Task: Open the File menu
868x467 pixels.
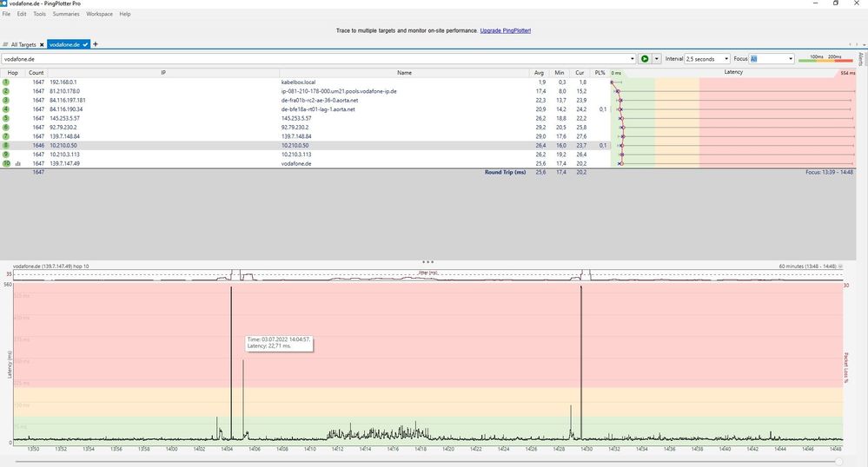Action: click(x=6, y=14)
